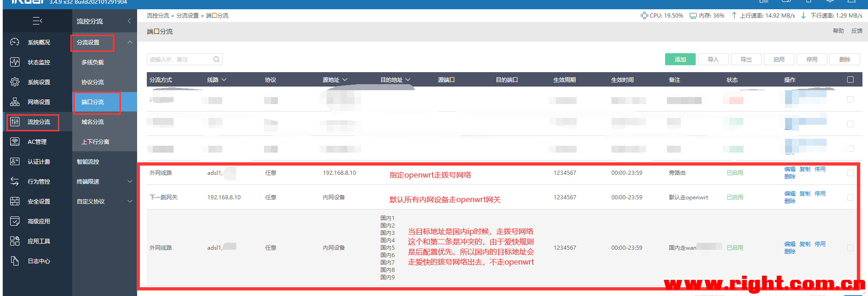The height and width of the screenshot is (296, 868).
Task: Toggle select-all checkbox in table header
Action: coord(850,80)
